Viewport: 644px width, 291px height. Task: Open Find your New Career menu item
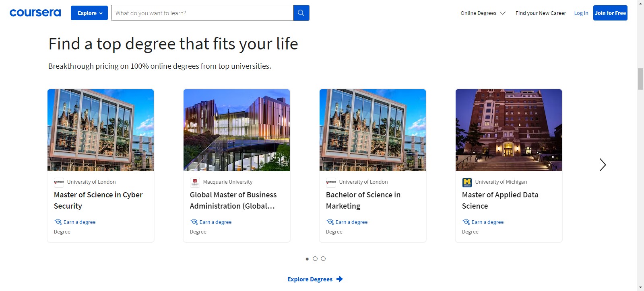541,13
